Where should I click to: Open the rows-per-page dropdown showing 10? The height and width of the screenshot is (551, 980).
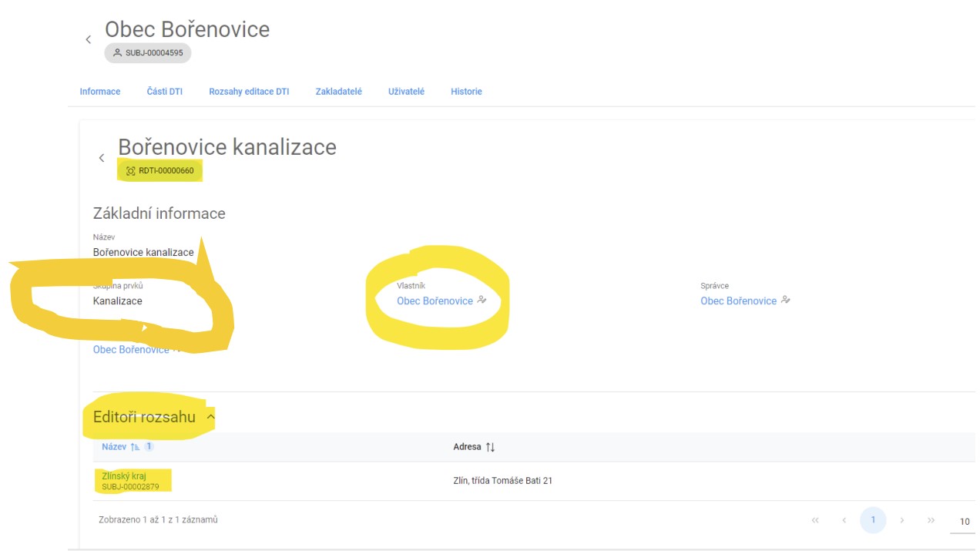click(x=965, y=522)
